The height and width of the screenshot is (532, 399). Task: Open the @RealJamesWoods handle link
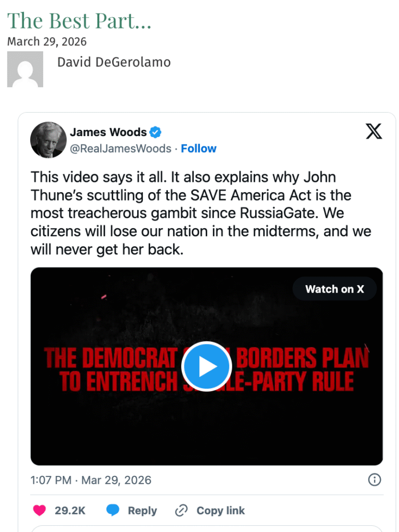(121, 149)
